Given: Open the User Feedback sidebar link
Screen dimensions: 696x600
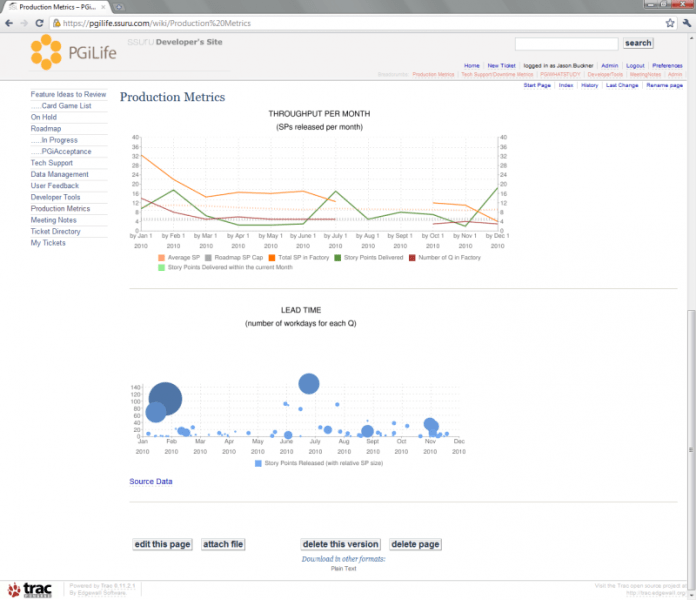Looking at the screenshot, I should point(55,186).
